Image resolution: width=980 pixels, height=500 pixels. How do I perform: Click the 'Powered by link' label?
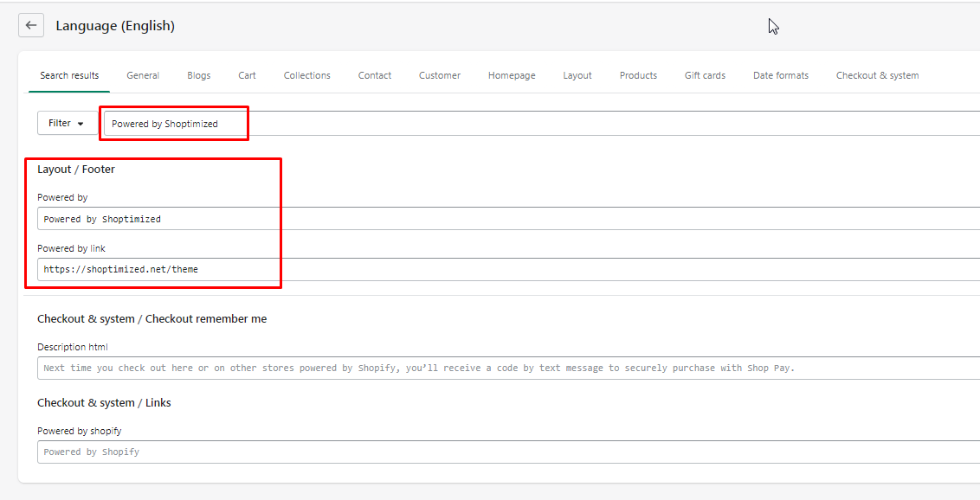(x=71, y=248)
